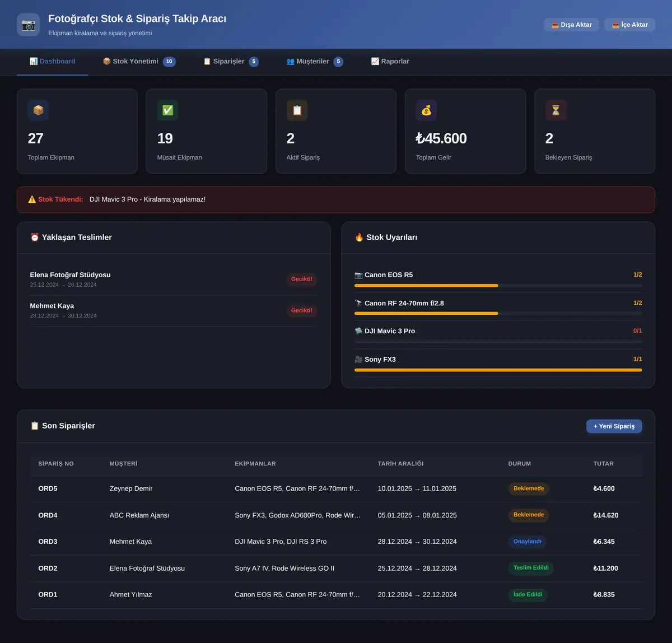Click the Beklemede status badge for ORD5
The width and height of the screenshot is (672, 643).
[529, 488]
